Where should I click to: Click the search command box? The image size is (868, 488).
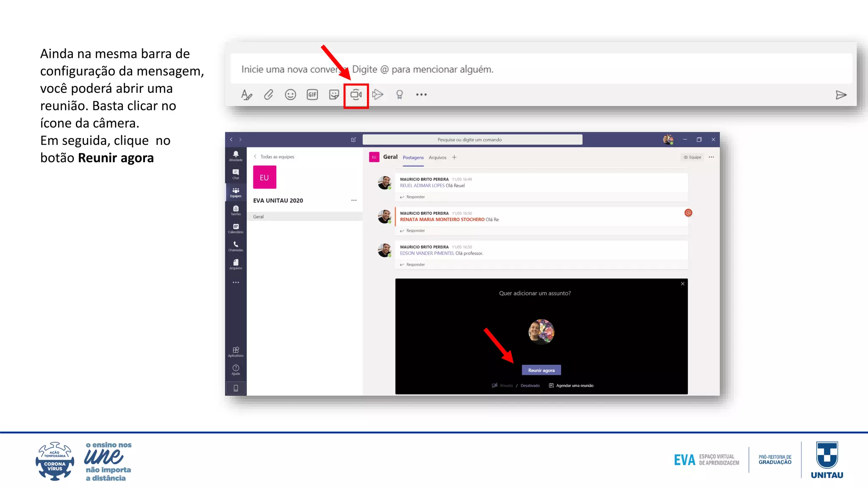(x=472, y=140)
